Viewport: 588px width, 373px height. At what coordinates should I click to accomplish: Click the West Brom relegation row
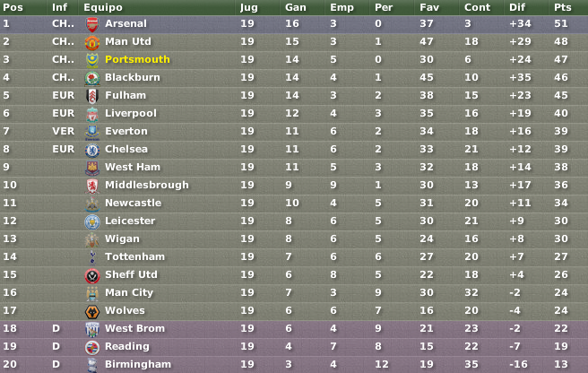pyautogui.click(x=294, y=328)
